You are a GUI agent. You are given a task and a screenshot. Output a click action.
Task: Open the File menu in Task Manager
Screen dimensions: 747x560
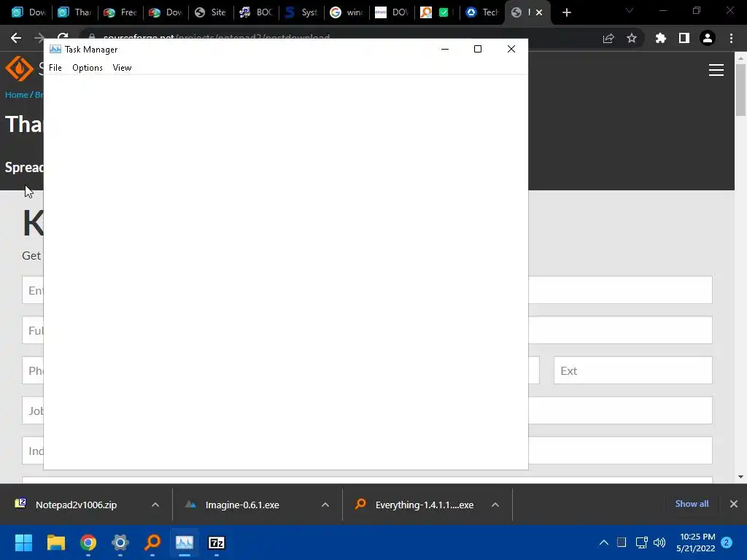coord(55,68)
